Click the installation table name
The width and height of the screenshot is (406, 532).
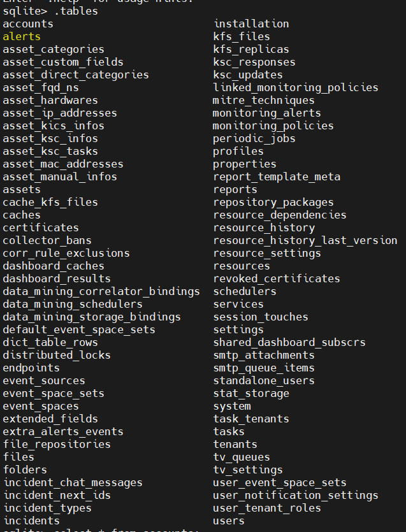pyautogui.click(x=251, y=24)
